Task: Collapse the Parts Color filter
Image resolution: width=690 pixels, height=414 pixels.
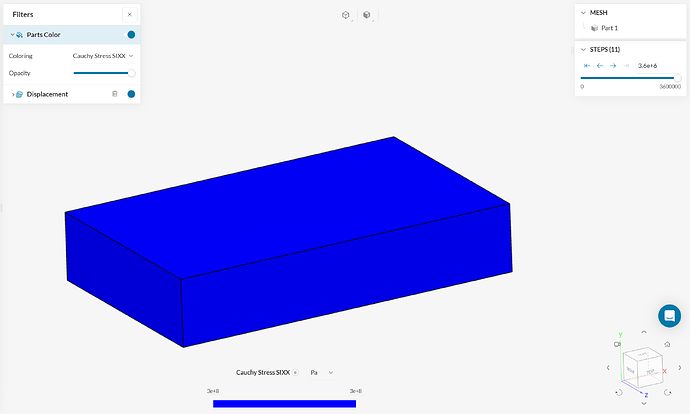Action: tap(12, 35)
